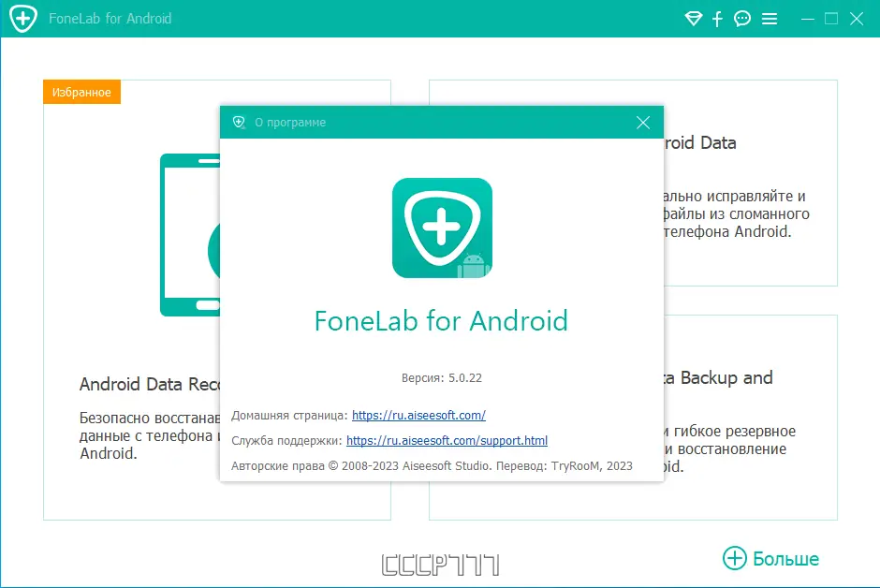Click the Служба поддержки label
The image size is (880, 588).
tap(286, 440)
